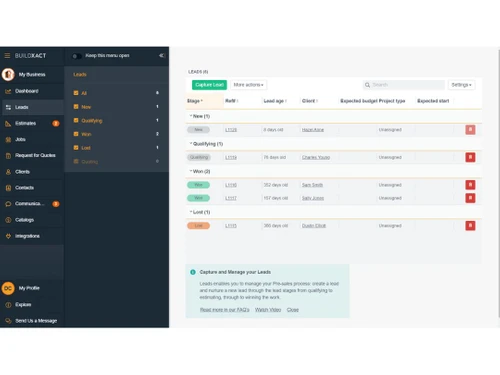Delete the Sam Smith lead with red button
500x375 pixels.
point(470,185)
